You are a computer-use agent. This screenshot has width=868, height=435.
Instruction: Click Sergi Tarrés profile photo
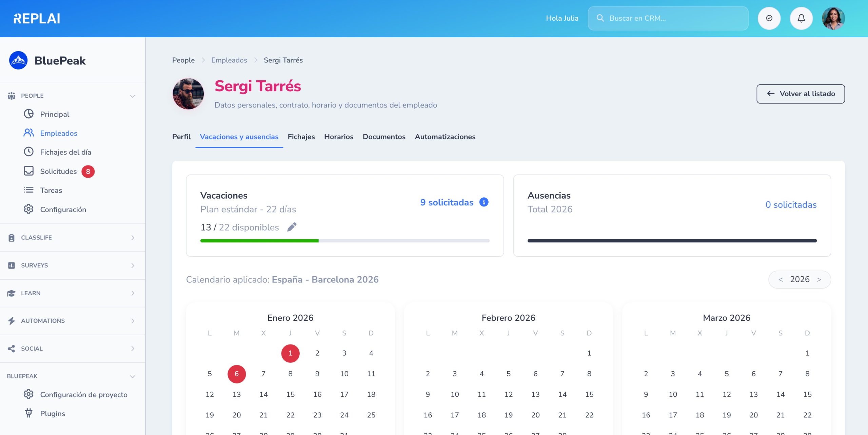[x=189, y=94]
